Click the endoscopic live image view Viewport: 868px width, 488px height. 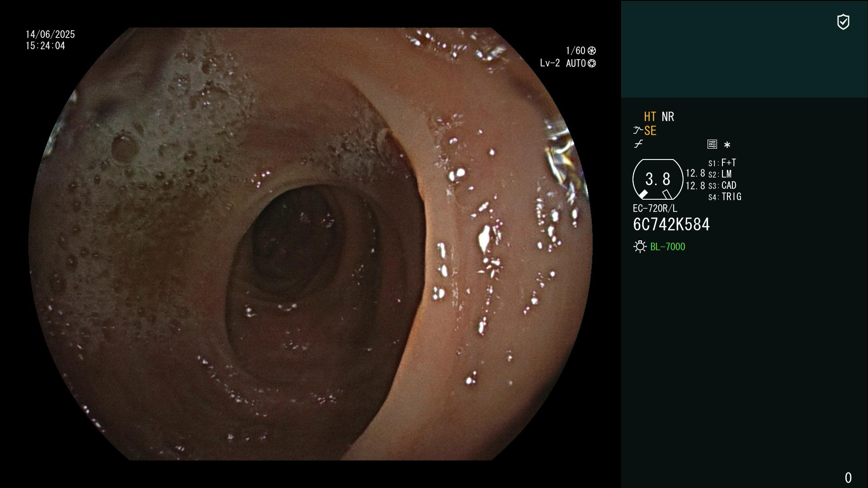click(x=311, y=244)
